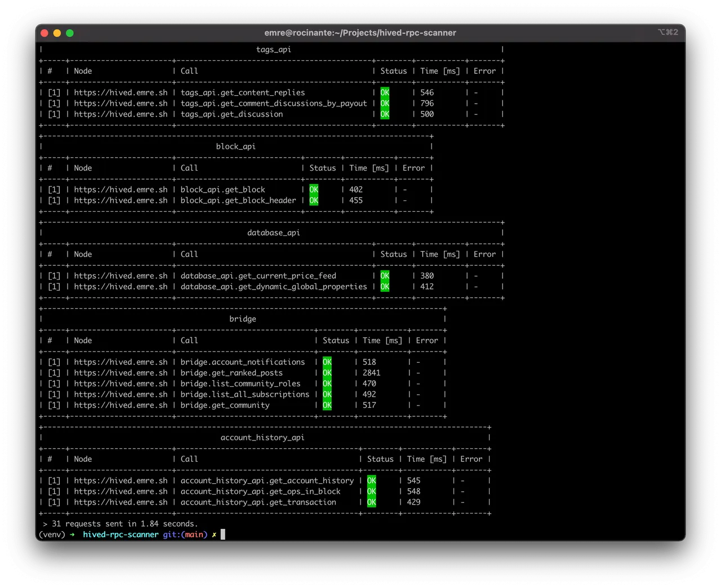Viewport: 721px width, 588px height.
Task: Click the red close window button
Action: (44, 33)
